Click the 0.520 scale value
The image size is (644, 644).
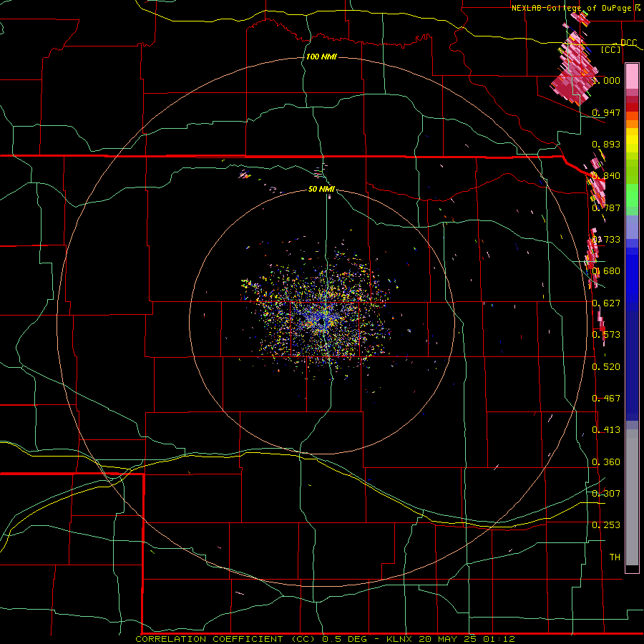point(606,367)
